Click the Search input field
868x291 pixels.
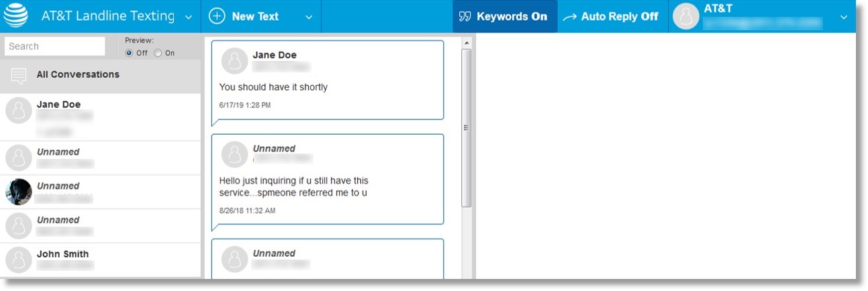[x=55, y=46]
